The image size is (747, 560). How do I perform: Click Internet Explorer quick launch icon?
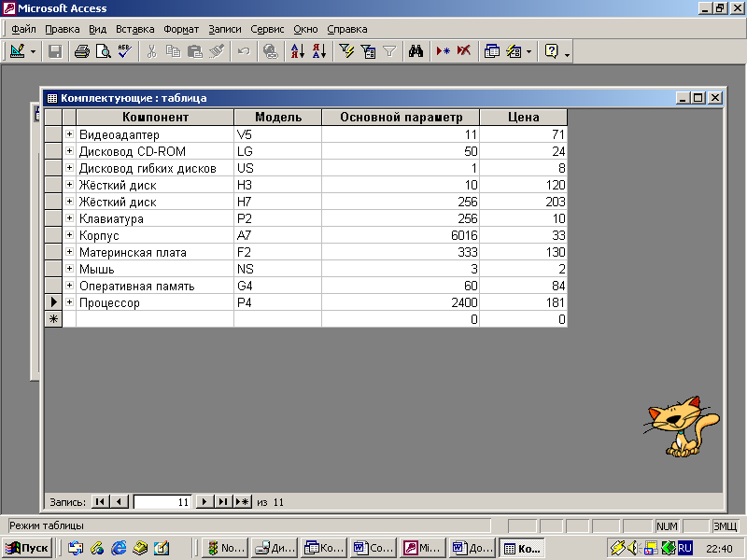pyautogui.click(x=119, y=548)
